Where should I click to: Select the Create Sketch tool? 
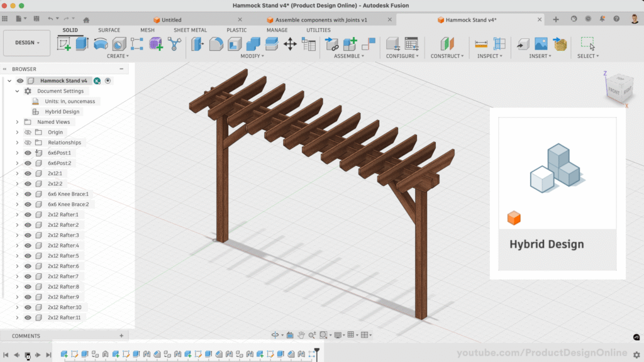pos(64,43)
